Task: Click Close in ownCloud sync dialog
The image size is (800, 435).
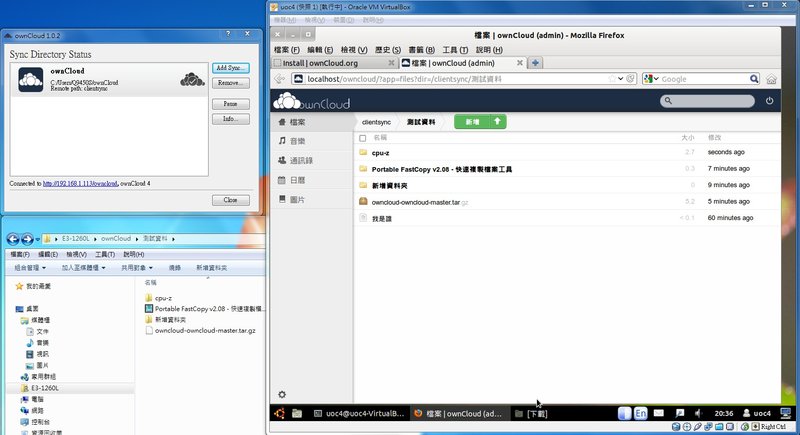Action: [231, 200]
